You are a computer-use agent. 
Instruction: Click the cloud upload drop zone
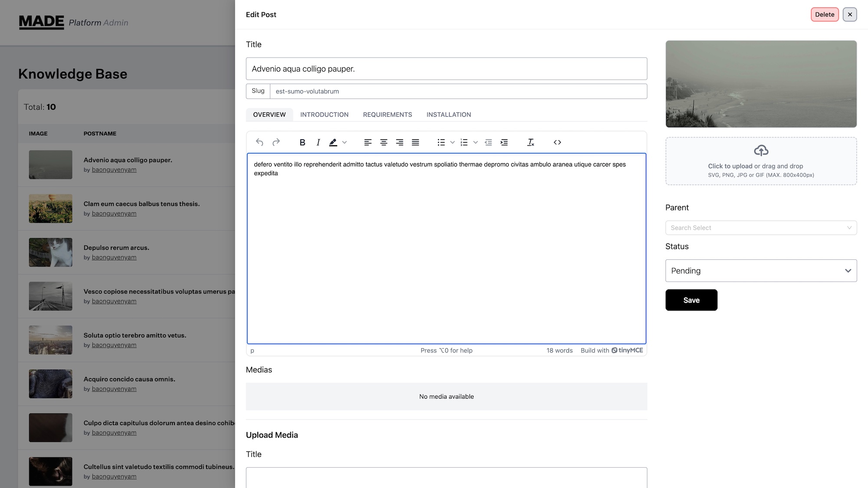(761, 161)
